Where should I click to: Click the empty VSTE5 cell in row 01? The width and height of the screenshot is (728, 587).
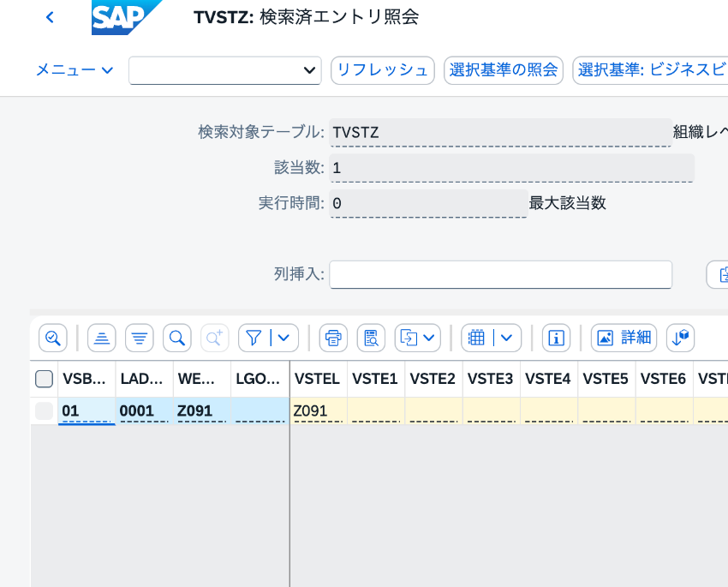606,411
